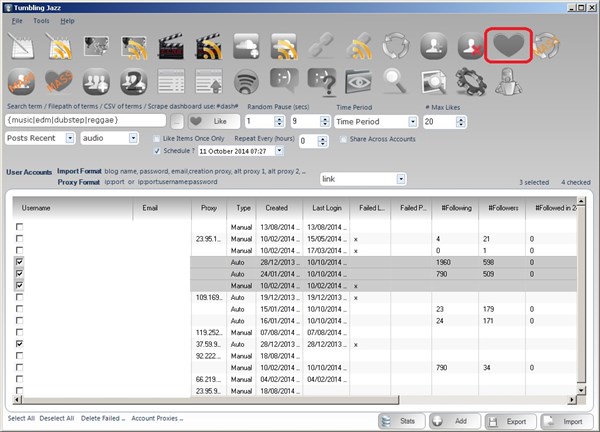Click the robot figure icon

508,82
